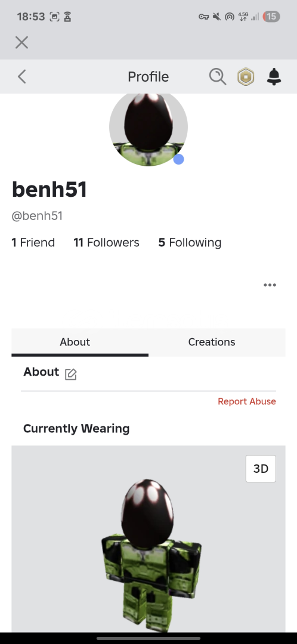
Task: Open the 11 Followers list
Action: 106,242
